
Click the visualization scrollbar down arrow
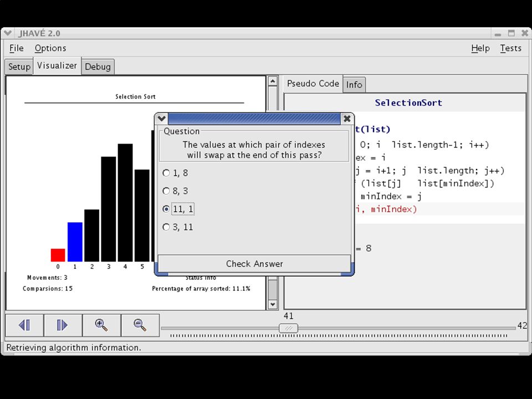[273, 304]
